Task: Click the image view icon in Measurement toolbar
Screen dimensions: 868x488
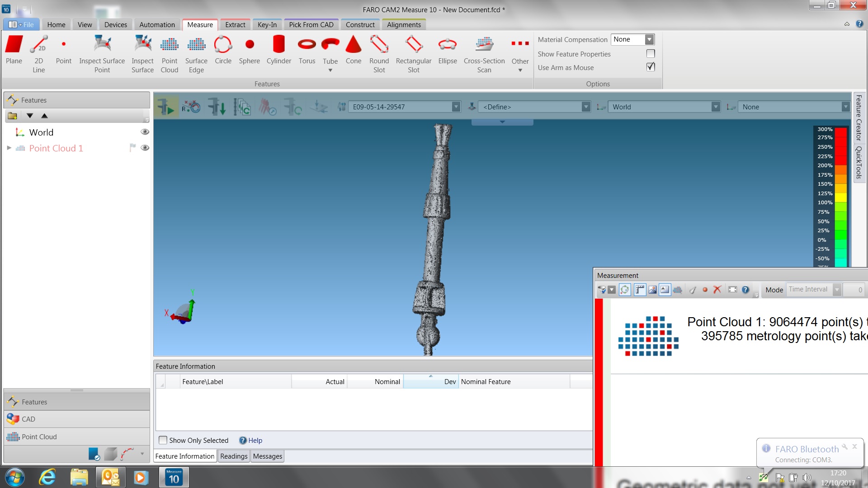Action: point(652,290)
